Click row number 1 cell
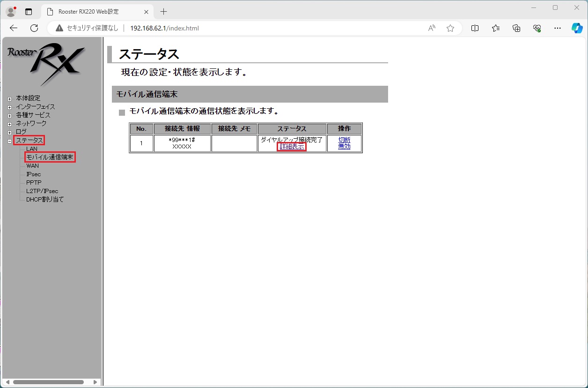Image resolution: width=588 pixels, height=388 pixels. click(141, 143)
